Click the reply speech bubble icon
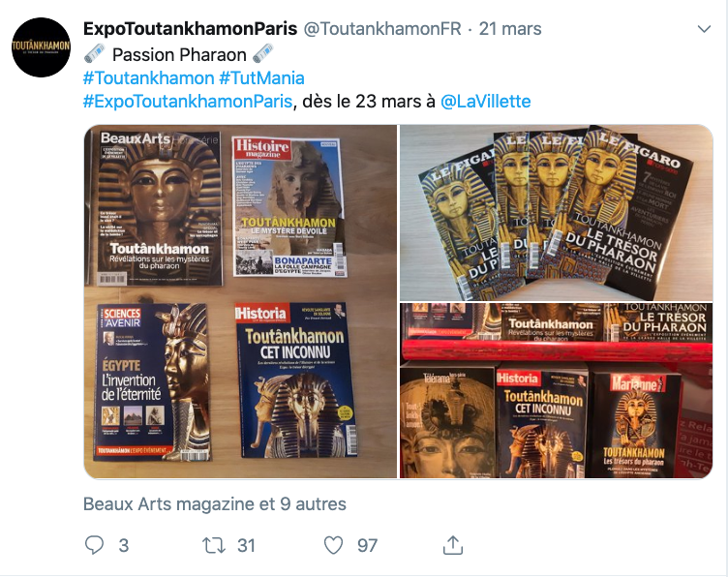This screenshot has height=577, width=728. (x=94, y=545)
